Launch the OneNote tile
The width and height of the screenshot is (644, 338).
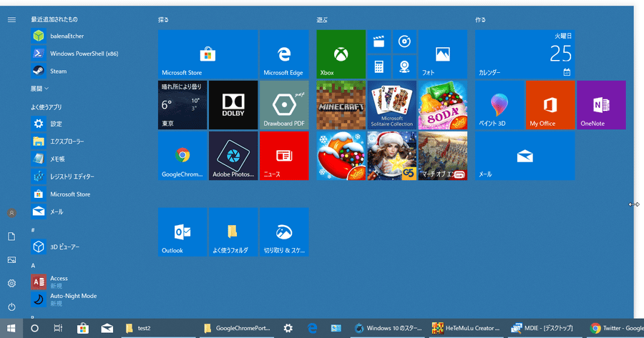click(601, 105)
